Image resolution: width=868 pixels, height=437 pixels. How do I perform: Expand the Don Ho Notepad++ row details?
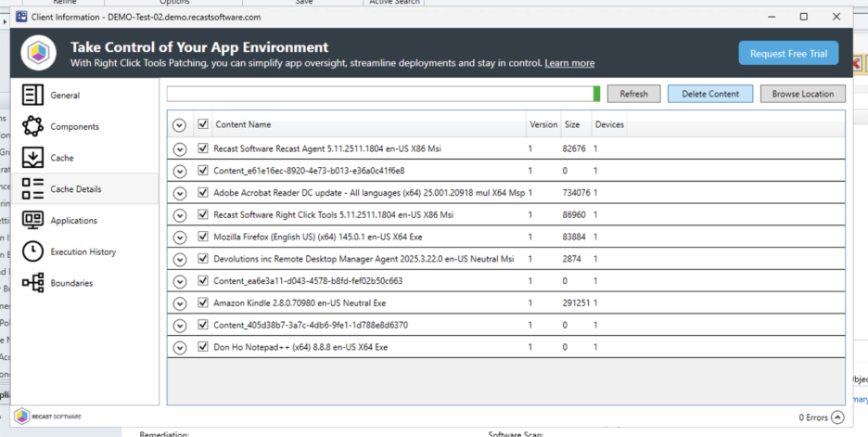pyautogui.click(x=180, y=347)
